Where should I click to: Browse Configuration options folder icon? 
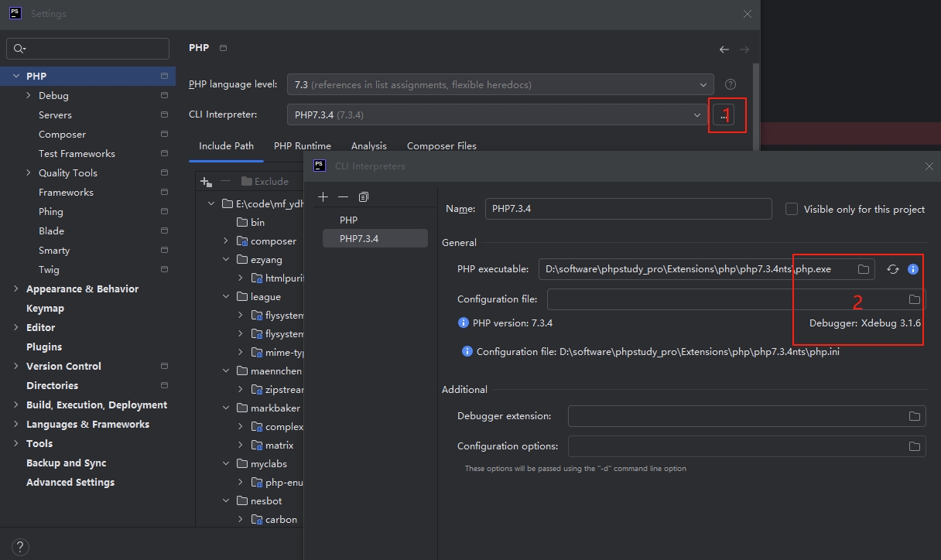[915, 446]
